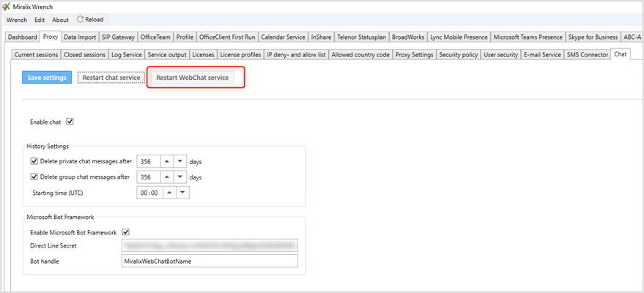Open the SMS Connector sub-tab
This screenshot has width=644, height=293.
click(588, 55)
